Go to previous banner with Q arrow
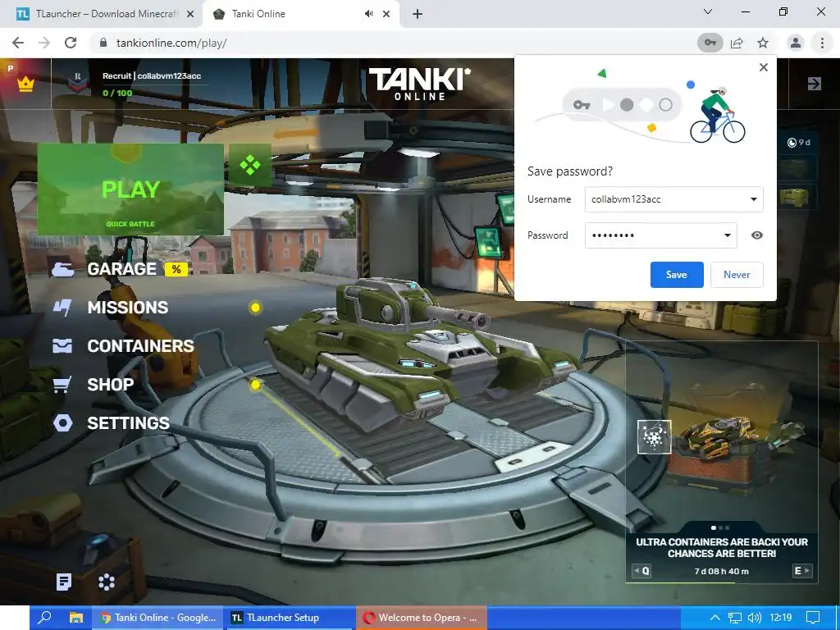Image resolution: width=840 pixels, height=630 pixels. point(641,571)
